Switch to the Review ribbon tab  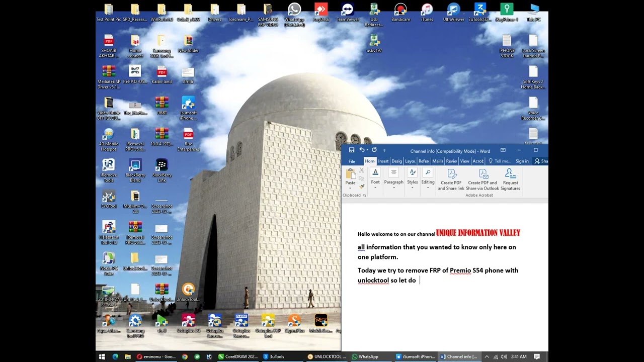click(451, 161)
